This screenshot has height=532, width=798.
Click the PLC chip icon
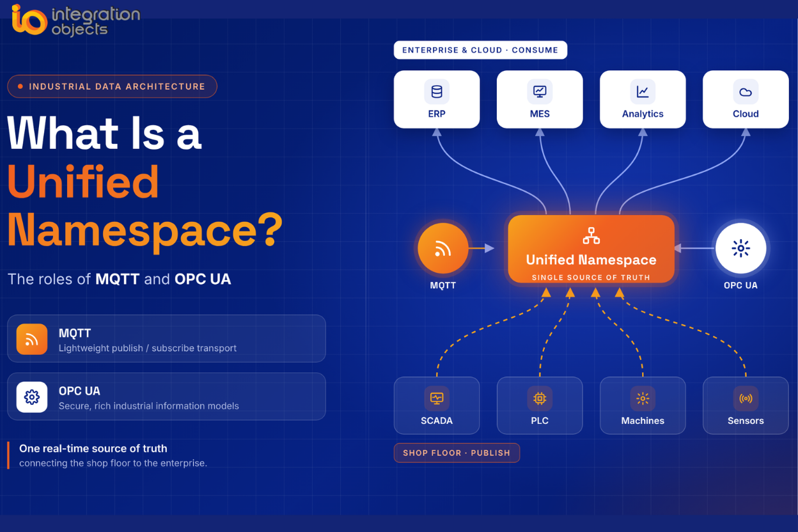pos(540,398)
